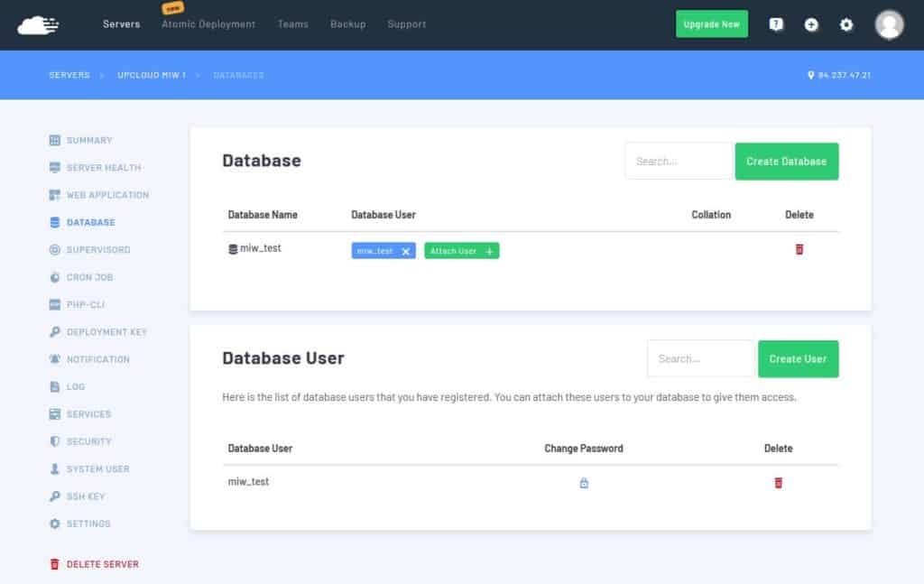Focus the Database search field
The height and width of the screenshot is (584, 924).
click(x=679, y=162)
